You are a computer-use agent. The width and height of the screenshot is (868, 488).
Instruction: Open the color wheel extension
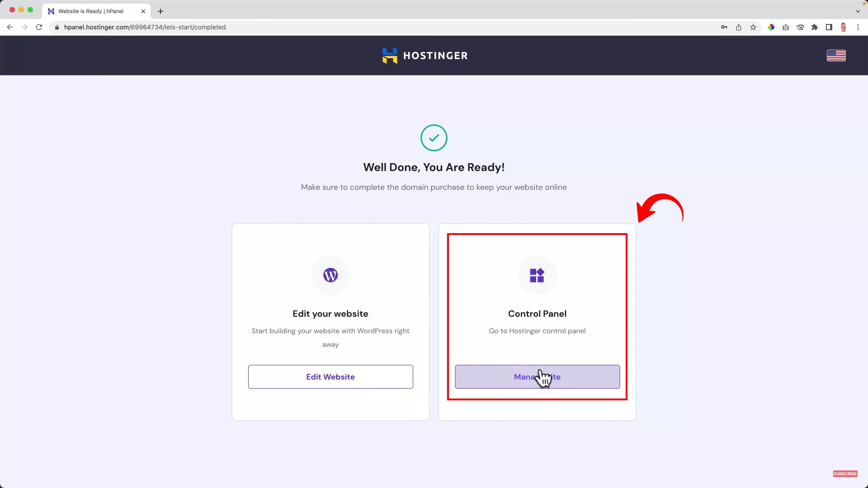pyautogui.click(x=771, y=27)
